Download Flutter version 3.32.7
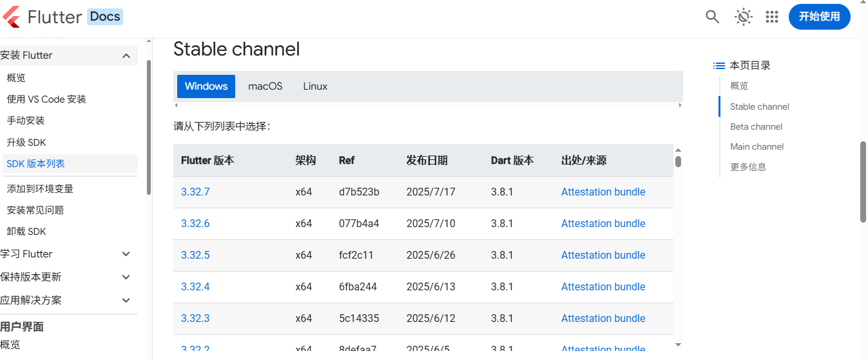This screenshot has height=360, width=868. click(x=195, y=192)
